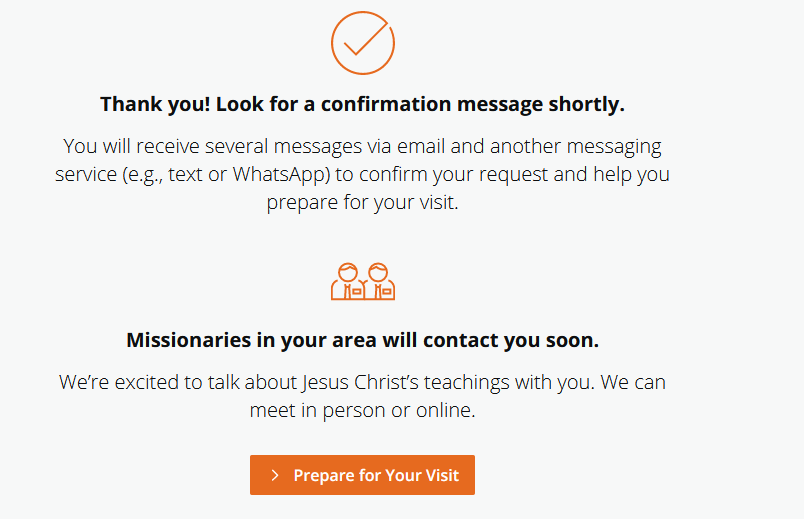The image size is (804, 519).
Task: Click the orange checkmark circle icon
Action: [x=362, y=43]
